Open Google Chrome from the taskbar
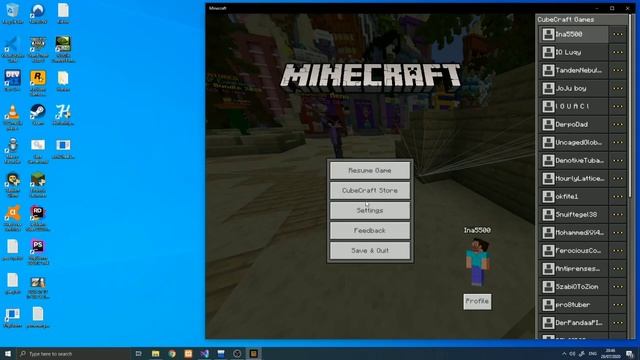This screenshot has height=360, width=640. click(172, 353)
